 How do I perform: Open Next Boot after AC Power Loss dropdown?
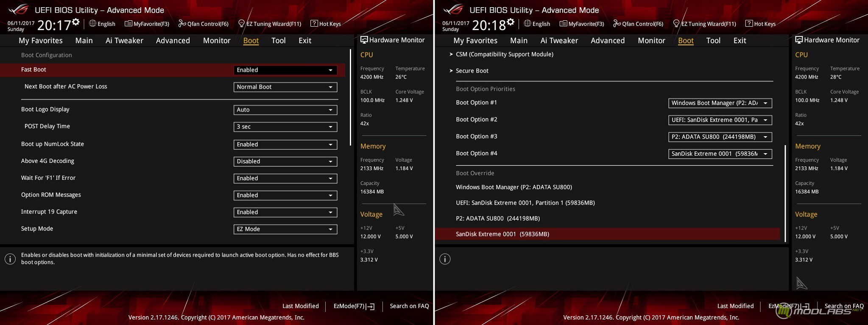(x=285, y=87)
